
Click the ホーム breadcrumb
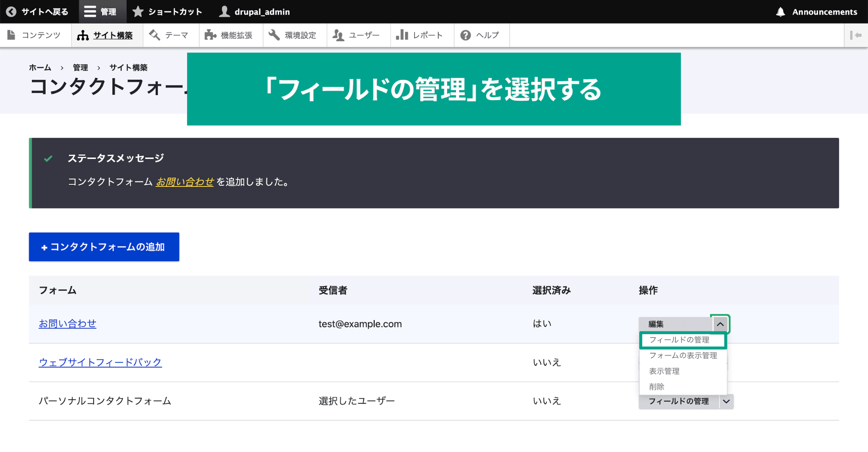(40, 68)
